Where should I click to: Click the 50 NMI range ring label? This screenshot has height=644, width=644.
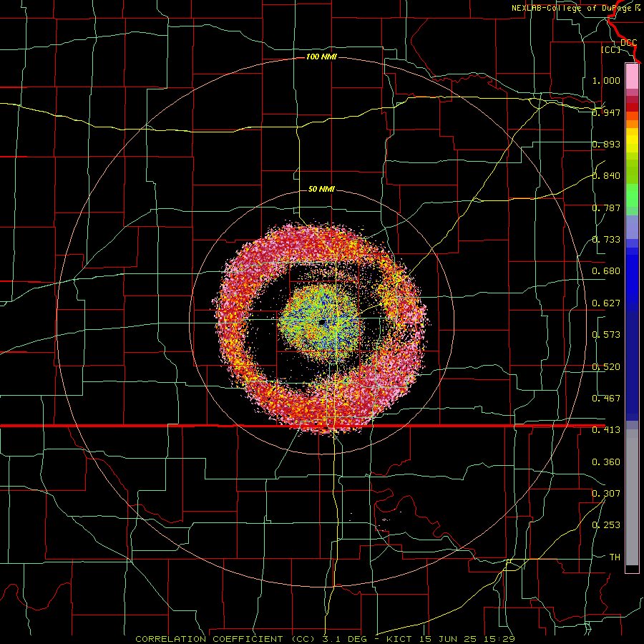321,189
